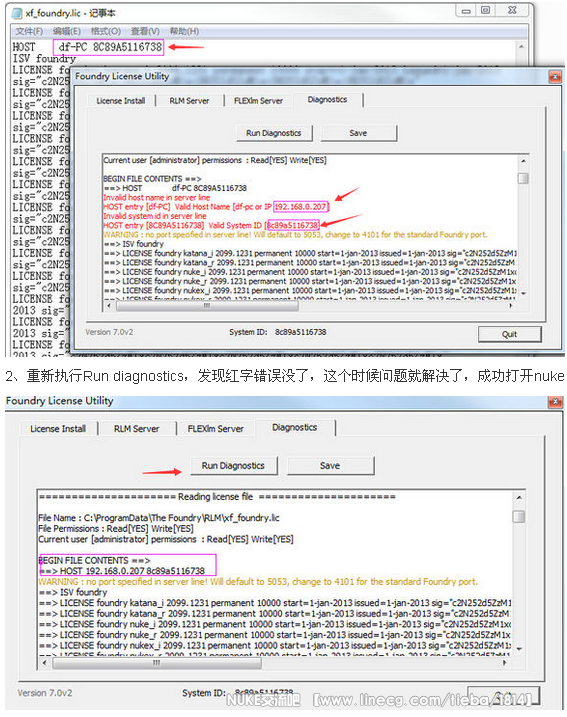Close the xf_foundry.lic Notepad window
Viewport: 567px width, 717px height.
click(513, 10)
